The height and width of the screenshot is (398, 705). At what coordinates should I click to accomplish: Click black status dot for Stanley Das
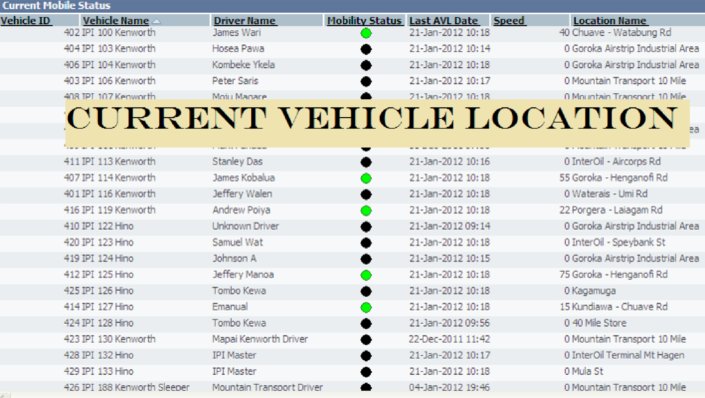[x=366, y=162]
